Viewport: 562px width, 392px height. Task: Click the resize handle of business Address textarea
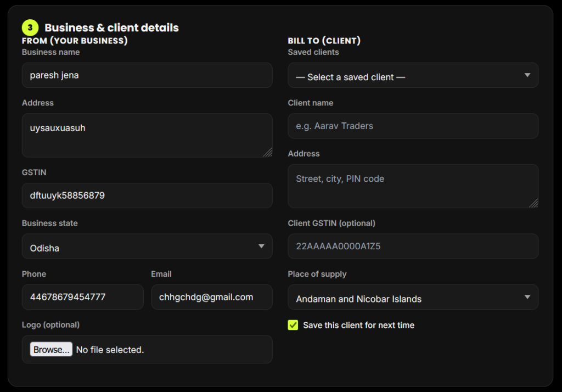coord(268,153)
